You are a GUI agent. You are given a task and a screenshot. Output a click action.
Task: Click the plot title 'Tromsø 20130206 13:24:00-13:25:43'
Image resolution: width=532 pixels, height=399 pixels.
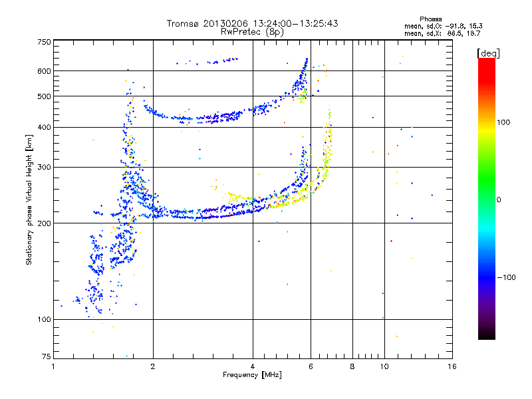(252, 23)
